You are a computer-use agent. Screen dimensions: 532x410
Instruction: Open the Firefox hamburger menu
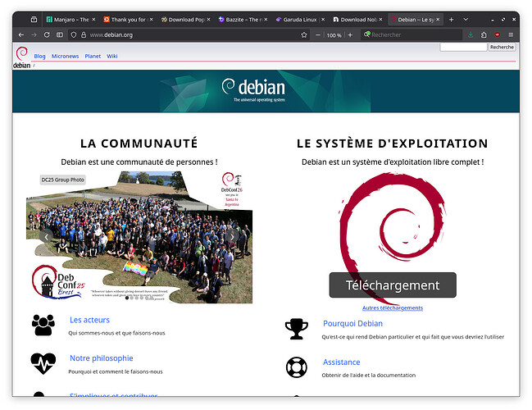tap(510, 34)
